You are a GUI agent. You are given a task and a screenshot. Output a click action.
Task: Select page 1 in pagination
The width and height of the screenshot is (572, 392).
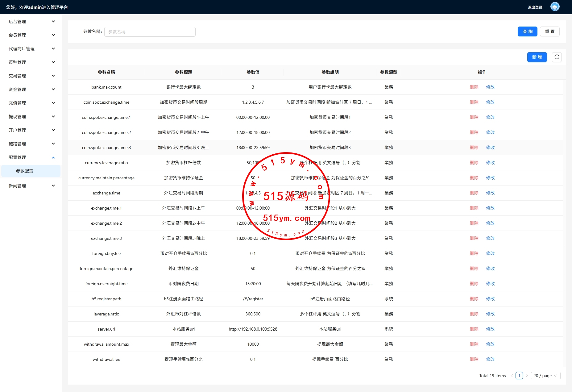pos(519,376)
